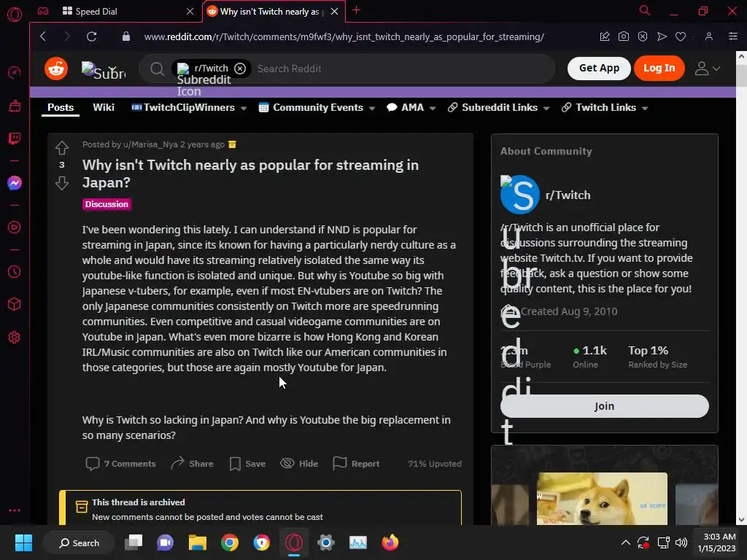Close the Speed Dial tab
747x560 pixels.
(x=190, y=11)
